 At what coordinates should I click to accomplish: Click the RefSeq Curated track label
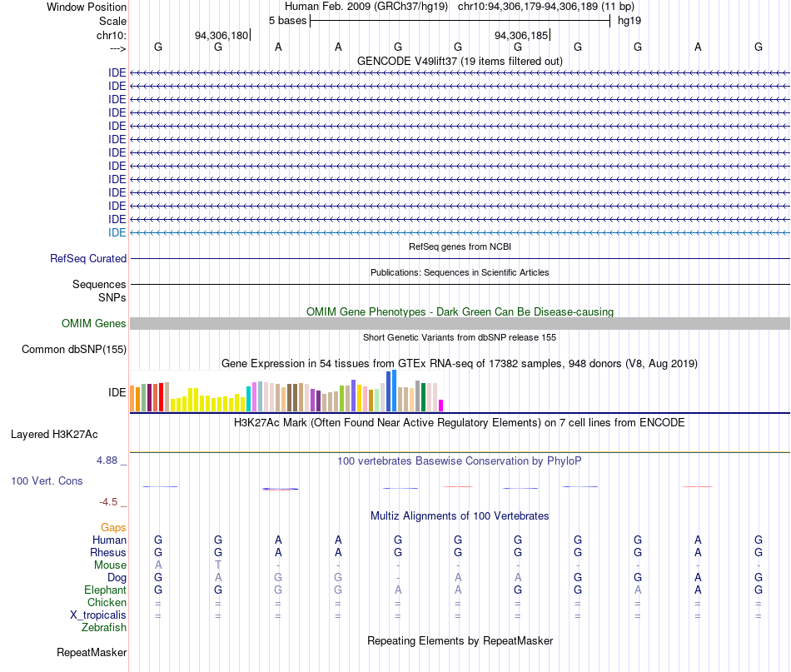(87, 258)
